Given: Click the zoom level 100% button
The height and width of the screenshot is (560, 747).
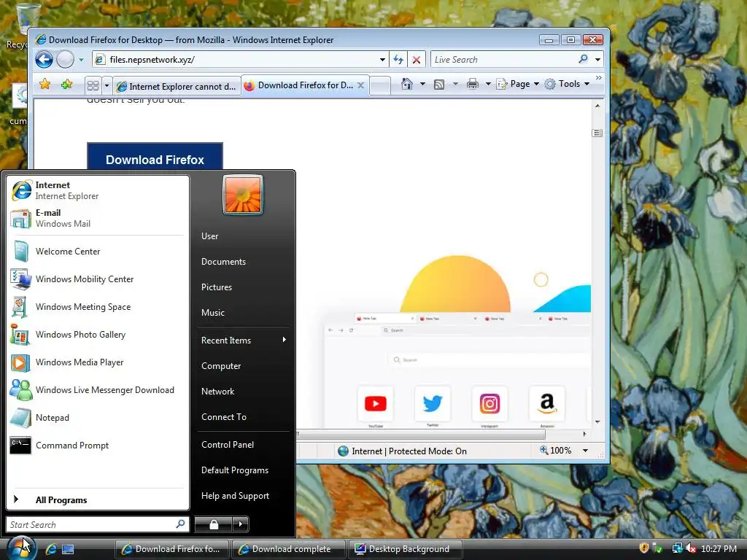Looking at the screenshot, I should tap(556, 451).
